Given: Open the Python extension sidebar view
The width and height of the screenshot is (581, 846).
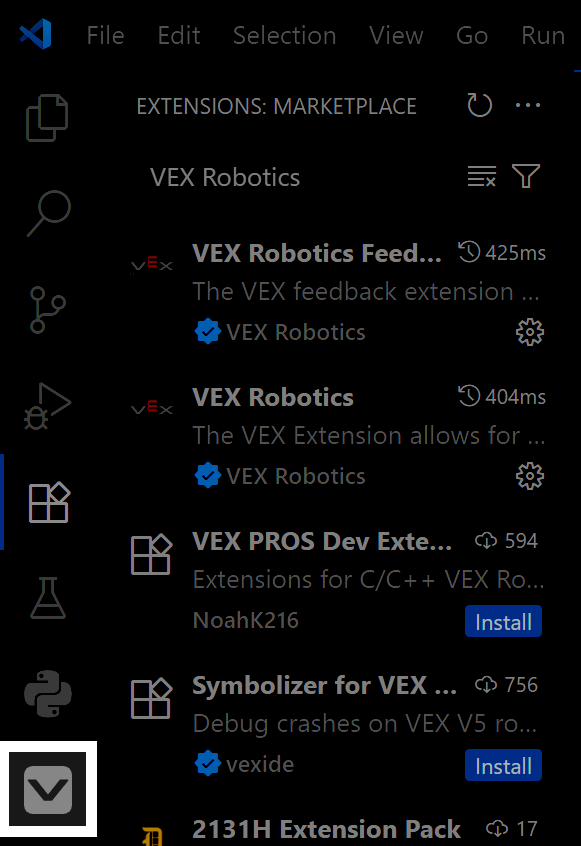Looking at the screenshot, I should click(x=46, y=693).
